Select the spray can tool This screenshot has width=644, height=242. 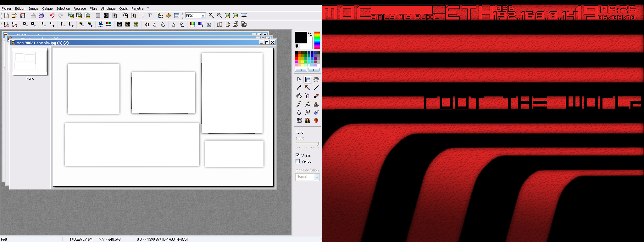click(x=308, y=96)
